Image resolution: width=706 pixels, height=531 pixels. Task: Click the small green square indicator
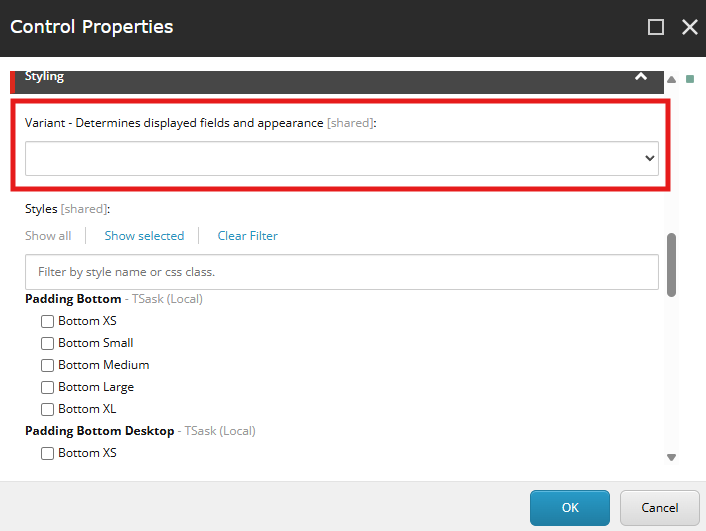point(690,79)
